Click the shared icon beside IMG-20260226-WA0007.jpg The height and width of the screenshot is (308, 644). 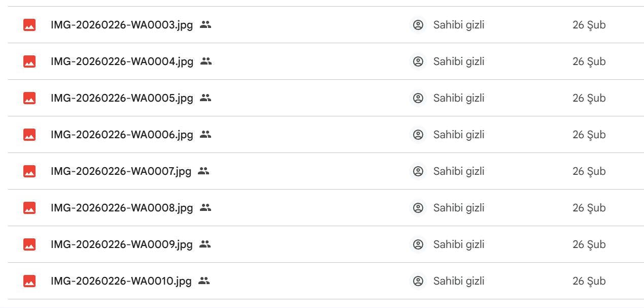tap(204, 171)
